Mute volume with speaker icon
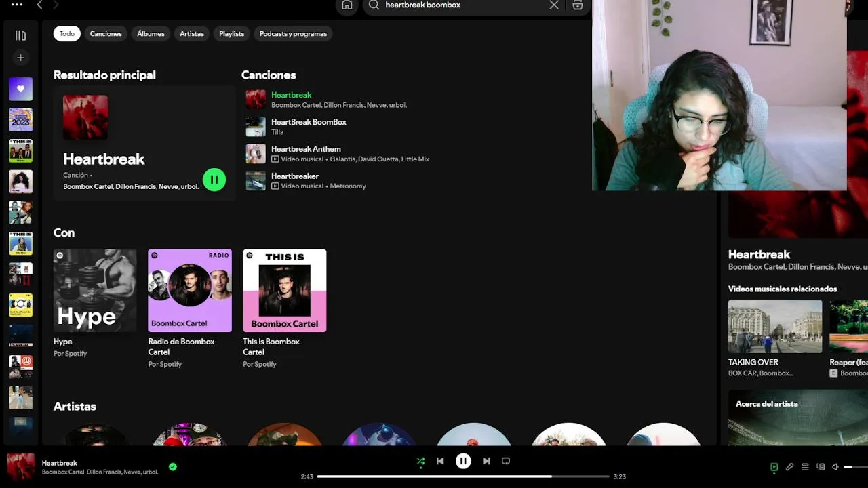Image resolution: width=868 pixels, height=488 pixels. 835,467
